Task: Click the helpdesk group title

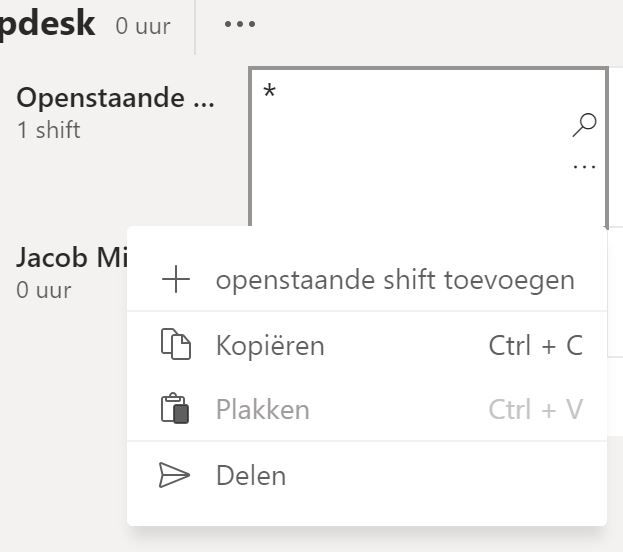Action: [47, 24]
